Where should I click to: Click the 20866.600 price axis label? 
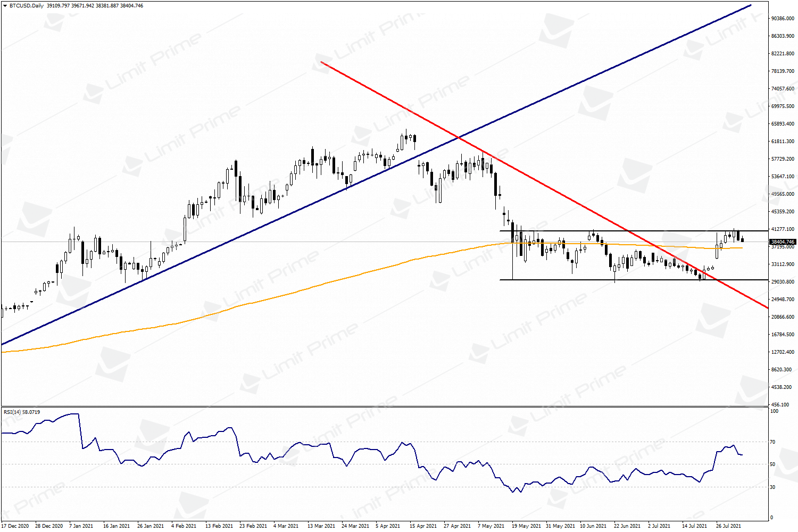783,317
